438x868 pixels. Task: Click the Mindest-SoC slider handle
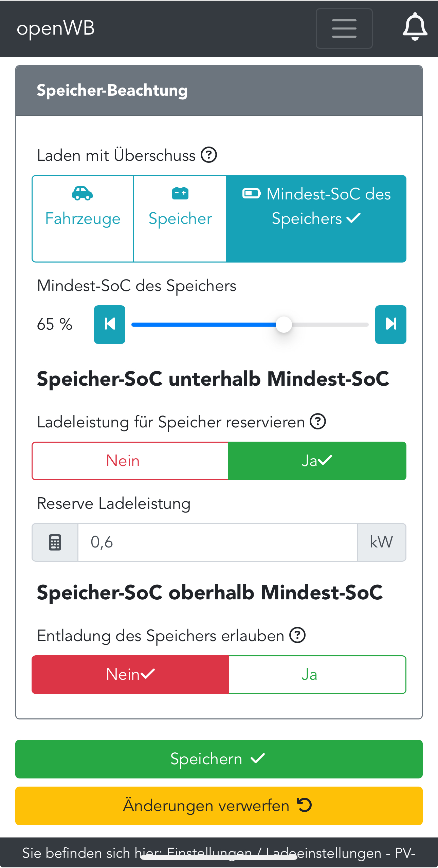coord(284,325)
